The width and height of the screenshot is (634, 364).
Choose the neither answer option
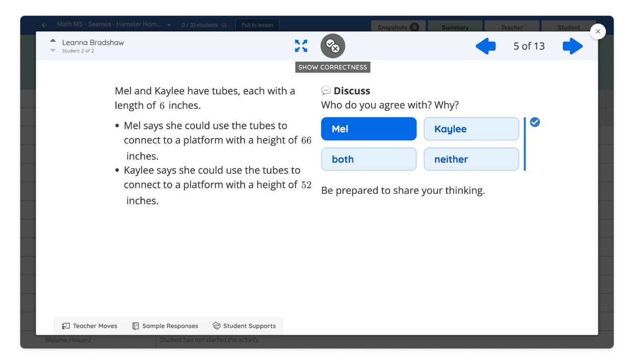click(471, 159)
